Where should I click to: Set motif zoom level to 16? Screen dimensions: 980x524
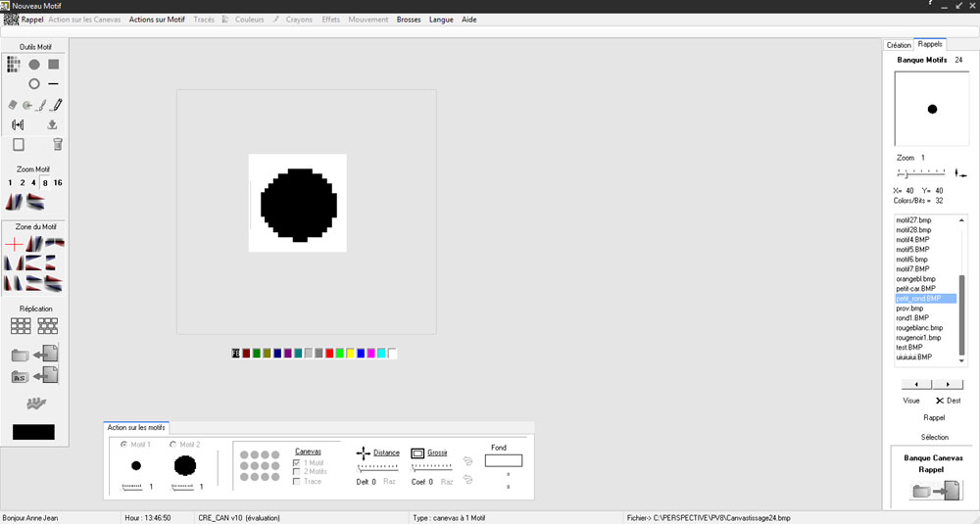pos(58,183)
